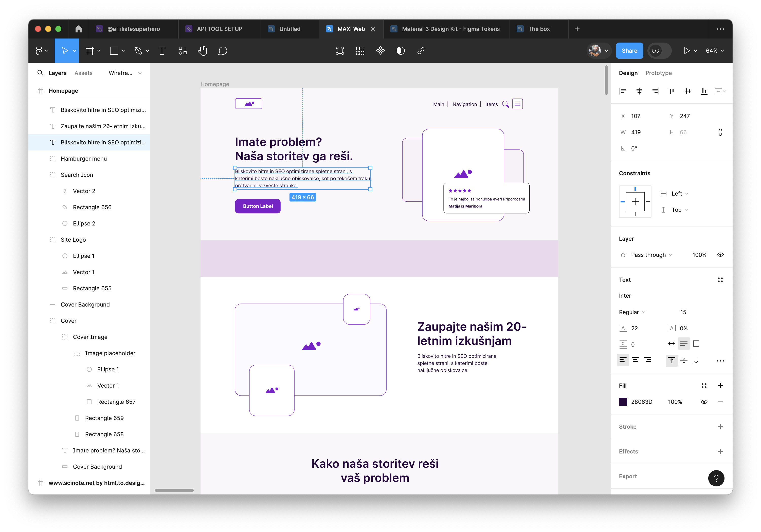Image resolution: width=761 pixels, height=532 pixels.
Task: Switch to the Assets tab
Action: tap(83, 73)
